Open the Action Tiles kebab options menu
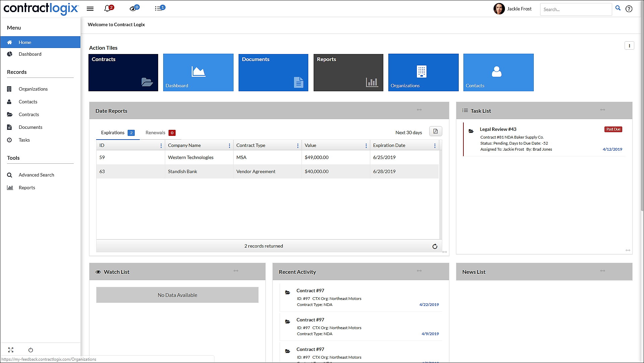 pyautogui.click(x=629, y=46)
